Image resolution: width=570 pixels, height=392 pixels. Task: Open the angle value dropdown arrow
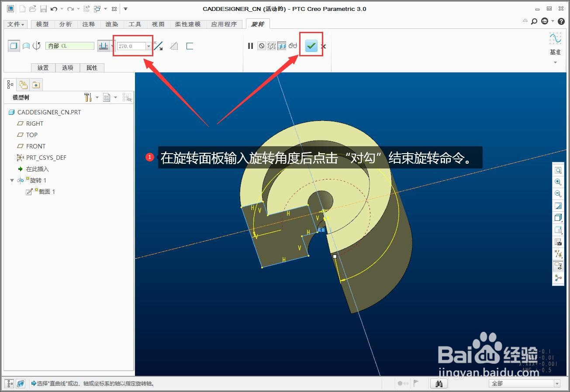[149, 46]
